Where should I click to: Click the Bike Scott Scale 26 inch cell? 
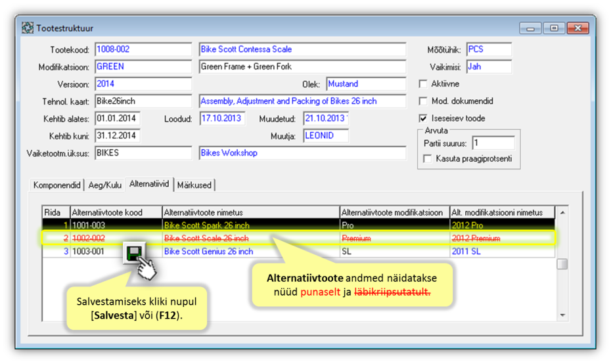pyautogui.click(x=251, y=238)
